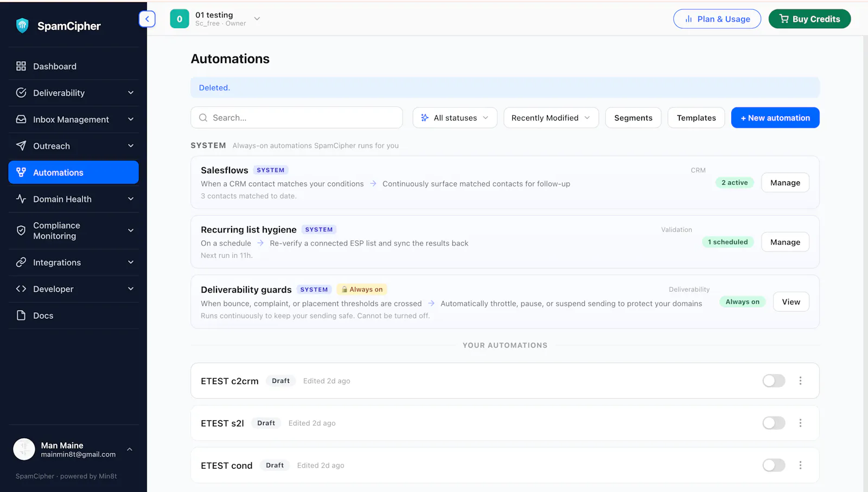Click the Dashboard grid icon in sidebar
The height and width of the screenshot is (492, 868).
(x=21, y=66)
